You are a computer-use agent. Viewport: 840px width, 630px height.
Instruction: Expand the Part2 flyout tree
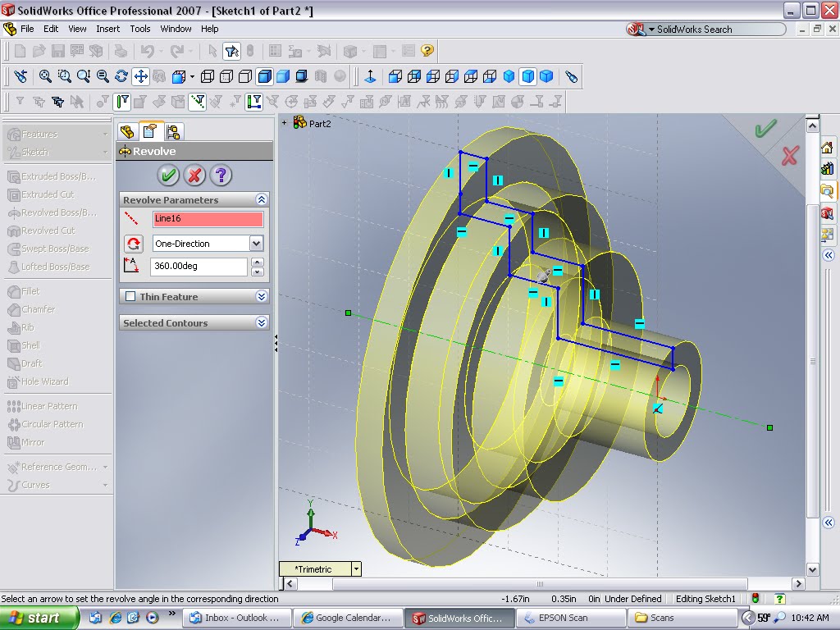click(x=284, y=123)
